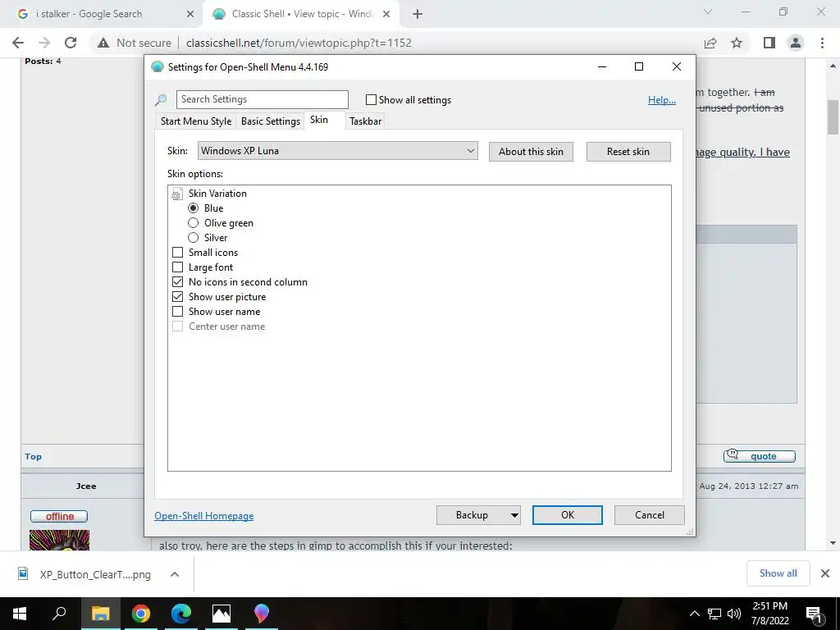Screen dimensions: 840x630
Task: Launch Microsoft Edge from taskbar
Action: (x=181, y=614)
